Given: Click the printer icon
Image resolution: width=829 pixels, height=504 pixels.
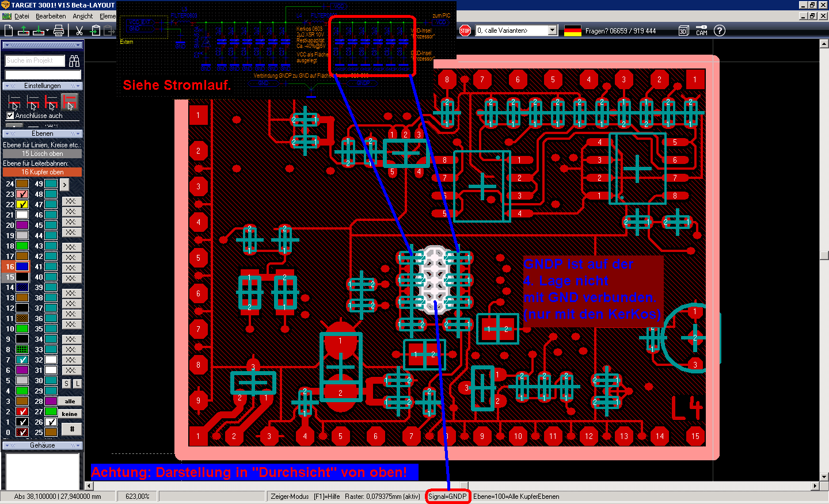Looking at the screenshot, I should pyautogui.click(x=59, y=30).
